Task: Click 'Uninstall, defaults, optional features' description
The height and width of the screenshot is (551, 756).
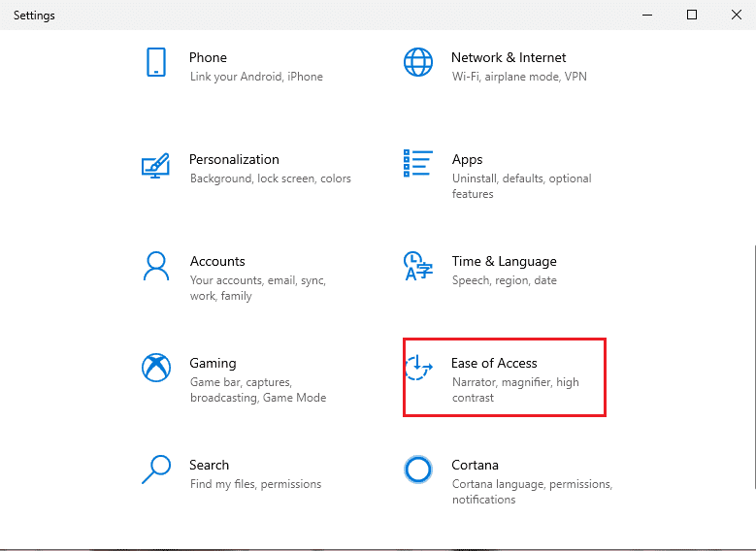Action: click(522, 186)
